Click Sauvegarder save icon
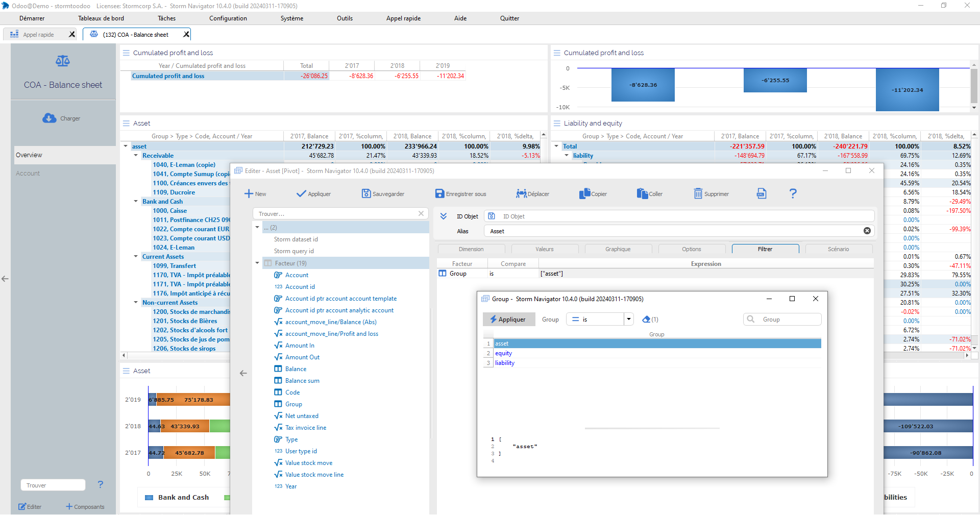980x515 pixels. (x=366, y=194)
